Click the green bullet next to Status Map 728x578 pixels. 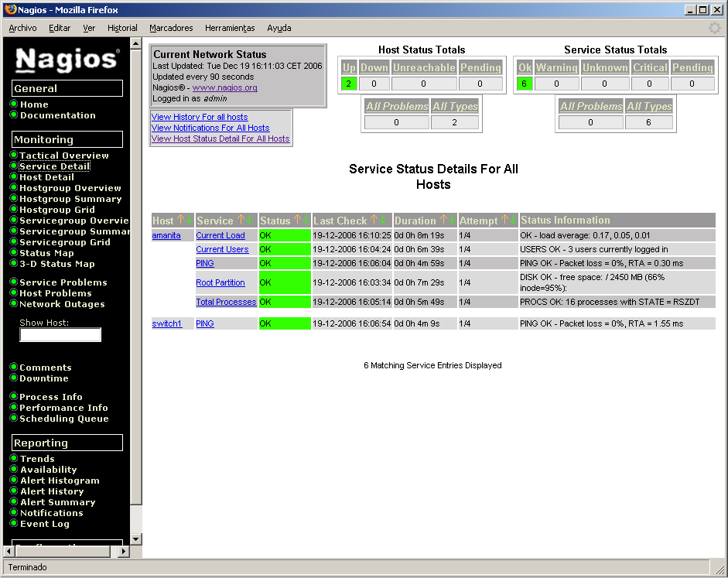coord(14,252)
